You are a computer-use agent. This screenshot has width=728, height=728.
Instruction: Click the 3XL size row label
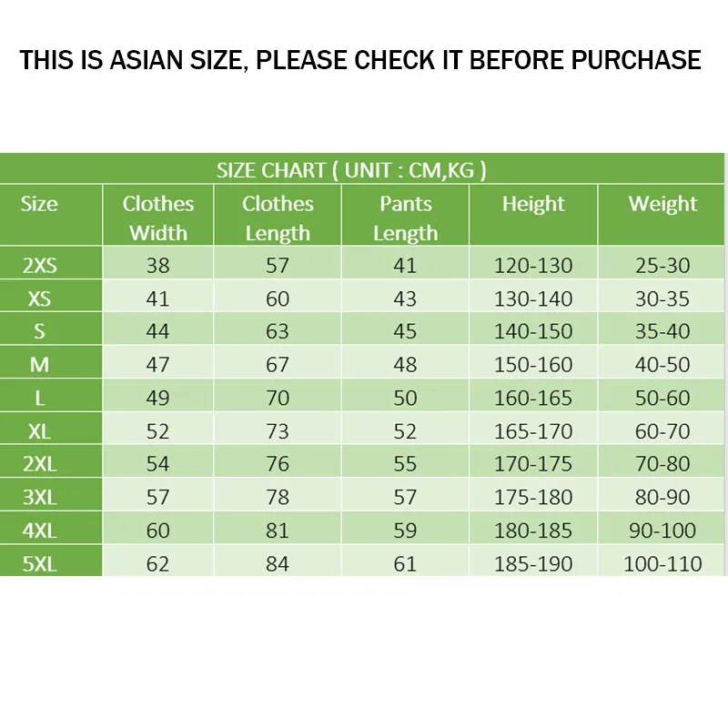coord(39,497)
